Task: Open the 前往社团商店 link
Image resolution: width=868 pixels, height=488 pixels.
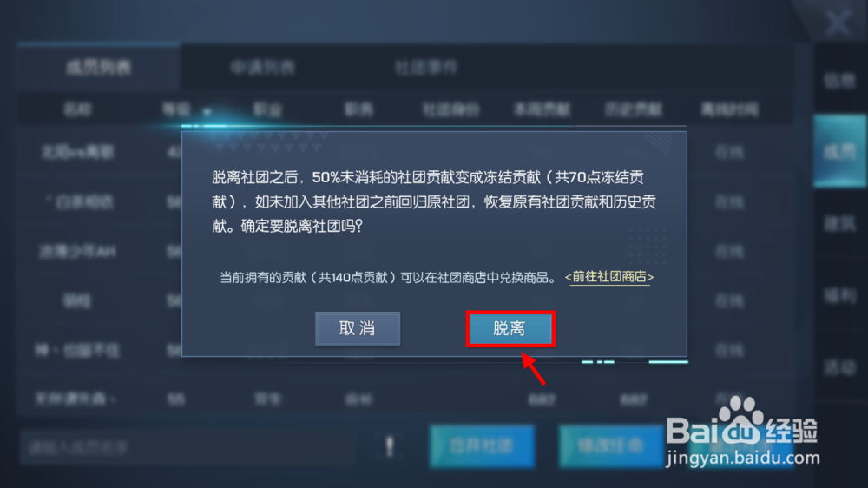Action: point(609,277)
